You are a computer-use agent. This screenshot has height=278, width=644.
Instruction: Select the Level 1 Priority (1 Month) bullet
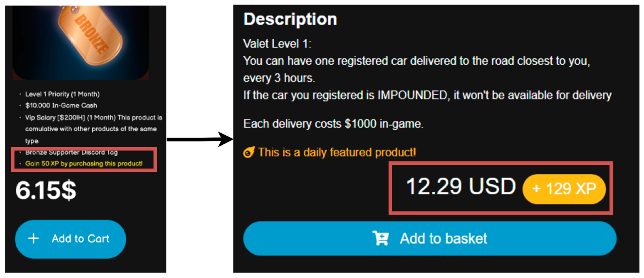point(62,94)
